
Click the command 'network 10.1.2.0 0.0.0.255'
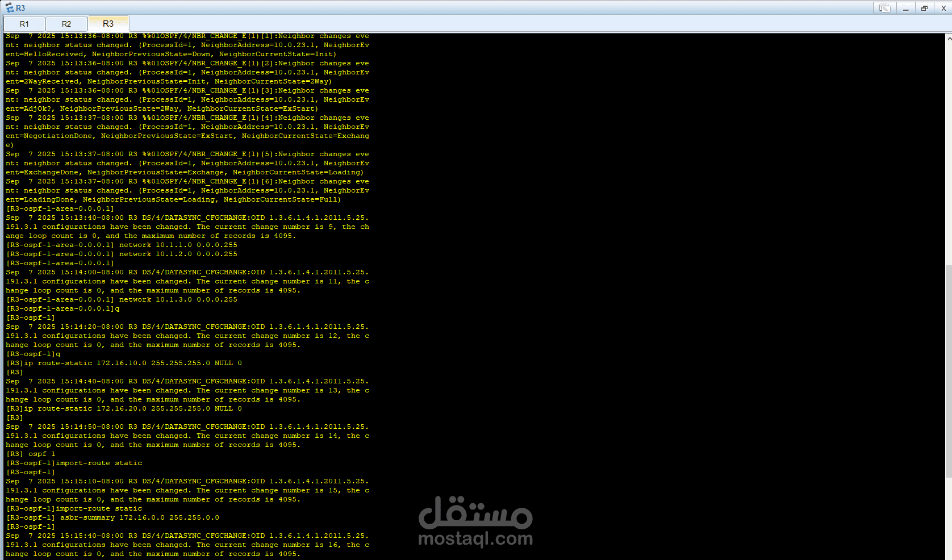pos(178,254)
